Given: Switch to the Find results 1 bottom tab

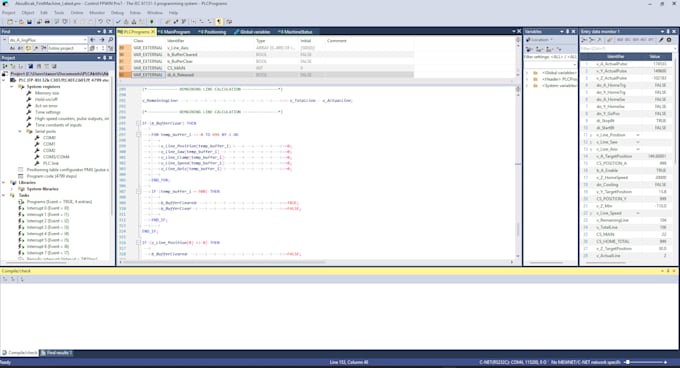Looking at the screenshot, I should [57, 353].
